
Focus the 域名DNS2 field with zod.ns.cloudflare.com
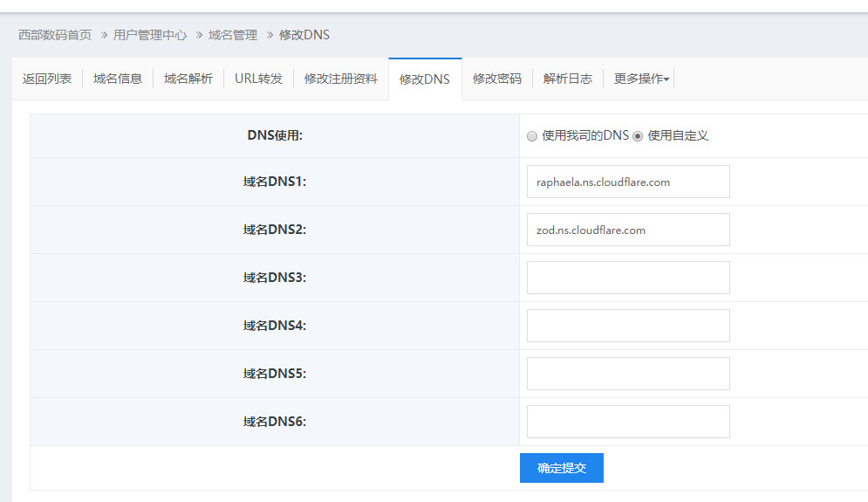pos(628,230)
